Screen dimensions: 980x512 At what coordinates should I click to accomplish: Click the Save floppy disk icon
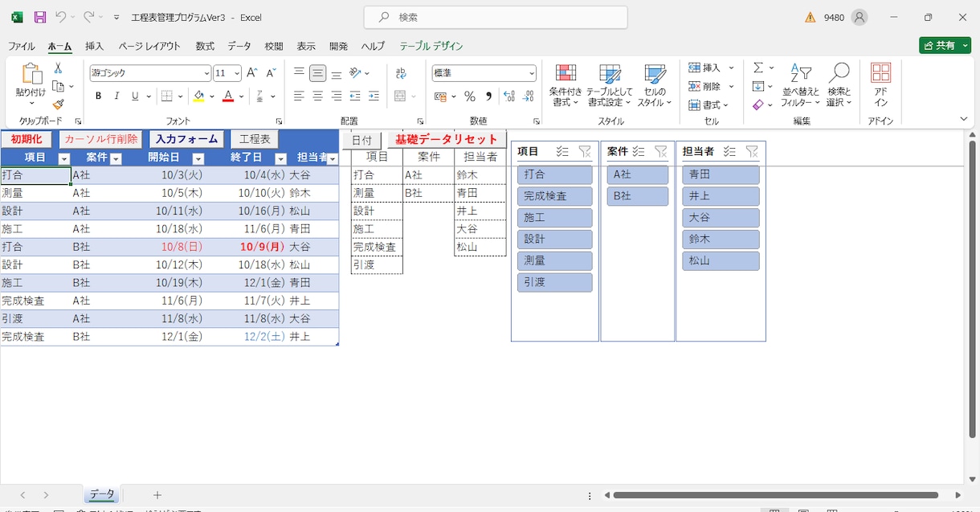[39, 17]
